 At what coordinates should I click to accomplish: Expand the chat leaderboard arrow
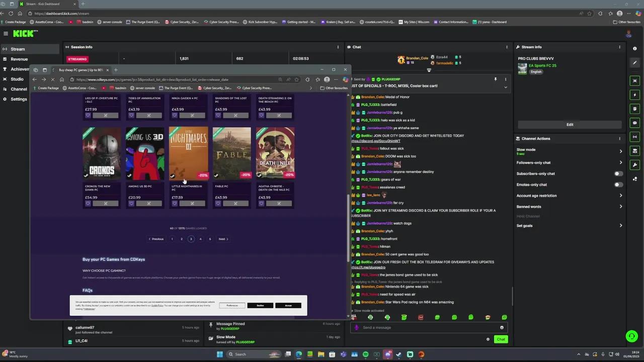[429, 70]
